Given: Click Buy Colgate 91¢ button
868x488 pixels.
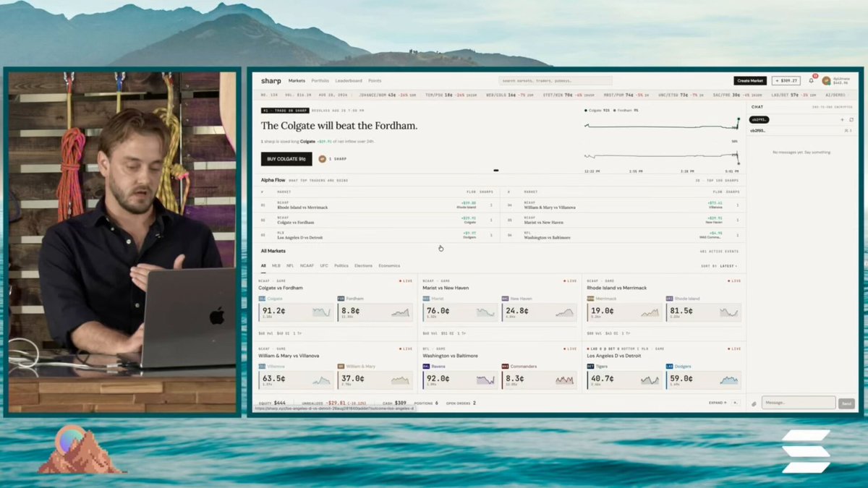Looking at the screenshot, I should click(286, 159).
